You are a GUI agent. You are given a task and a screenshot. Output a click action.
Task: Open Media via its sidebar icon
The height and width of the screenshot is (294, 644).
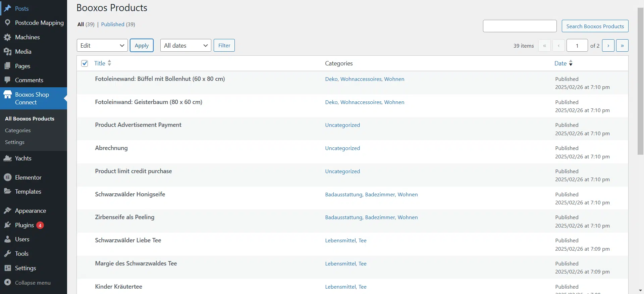tap(7, 52)
